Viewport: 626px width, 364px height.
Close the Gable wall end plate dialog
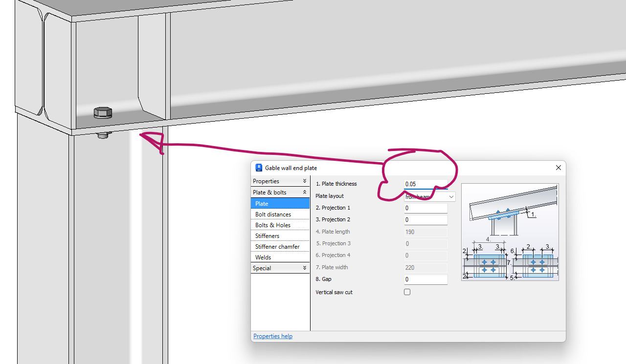pyautogui.click(x=558, y=168)
